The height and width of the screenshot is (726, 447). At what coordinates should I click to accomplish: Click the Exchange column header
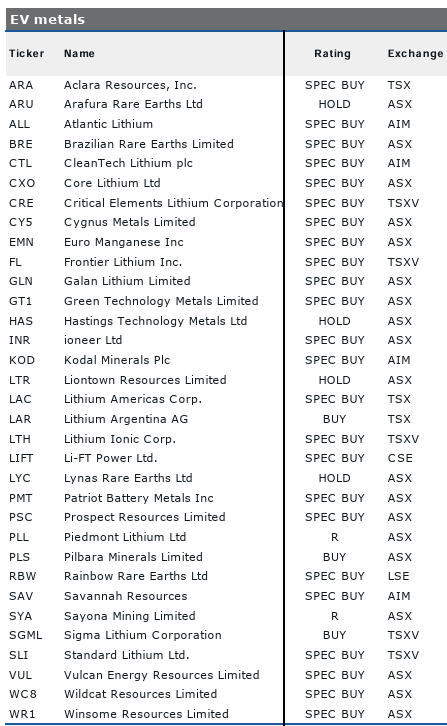pos(415,54)
